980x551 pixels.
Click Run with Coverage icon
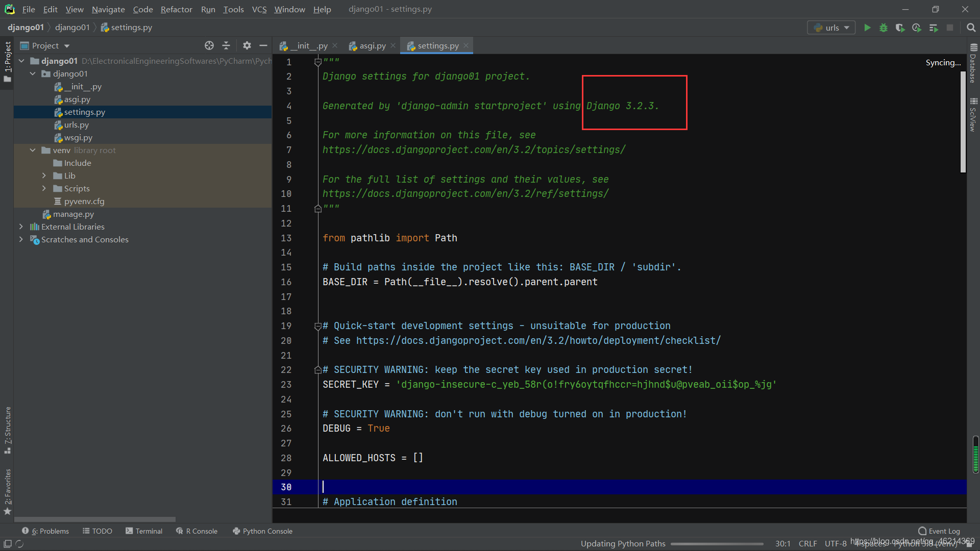(x=900, y=28)
